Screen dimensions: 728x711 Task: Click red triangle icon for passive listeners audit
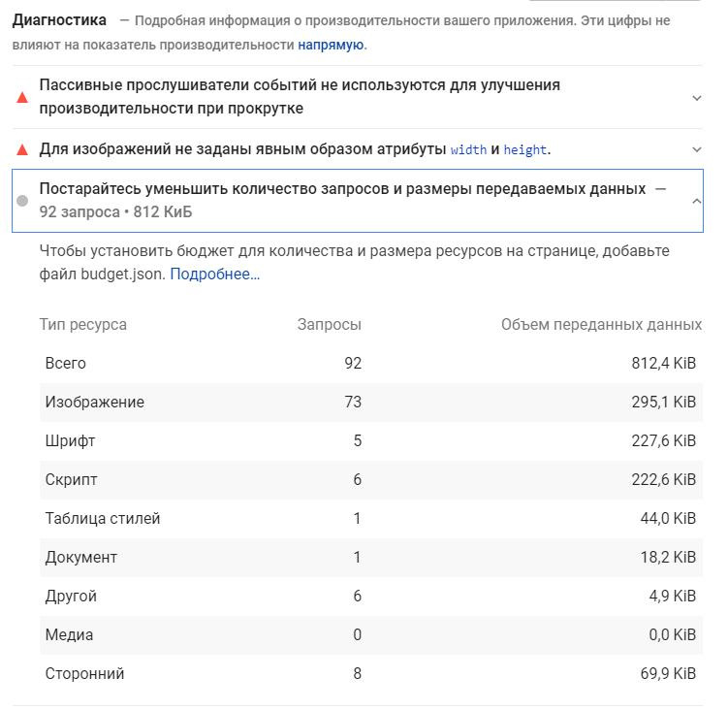(22, 98)
